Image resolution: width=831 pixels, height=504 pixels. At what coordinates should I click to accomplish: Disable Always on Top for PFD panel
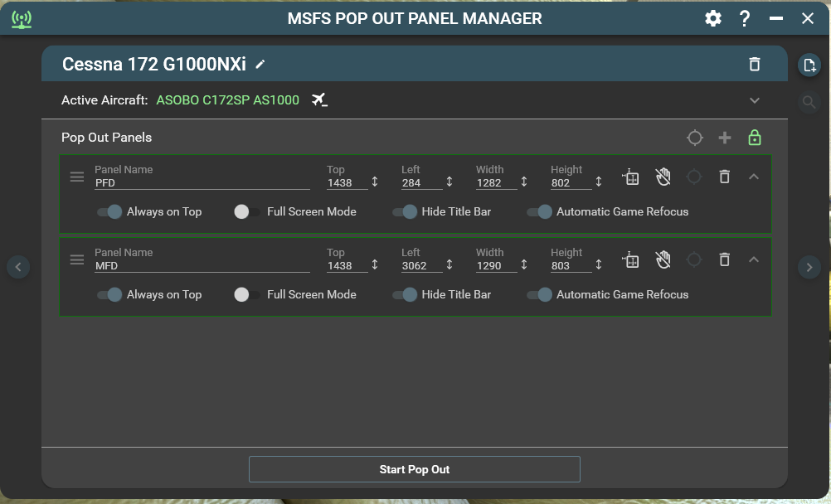point(109,211)
